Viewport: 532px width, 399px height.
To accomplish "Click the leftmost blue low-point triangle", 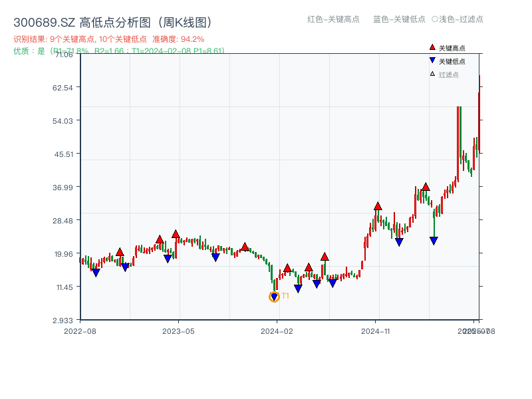I will (x=96, y=273).
